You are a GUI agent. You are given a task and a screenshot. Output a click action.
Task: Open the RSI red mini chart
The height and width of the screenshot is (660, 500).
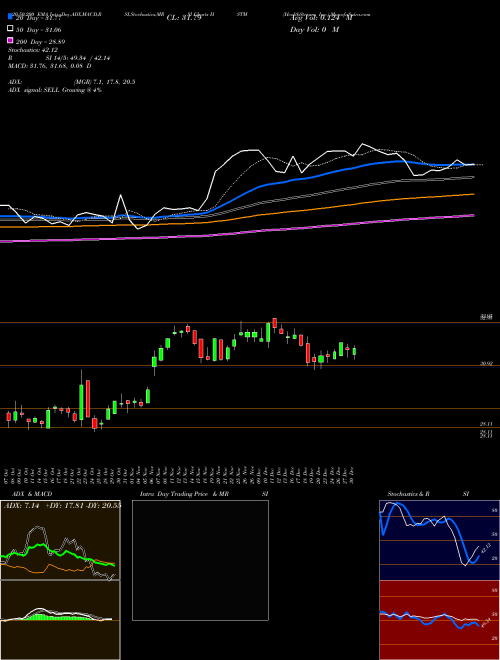point(439,620)
